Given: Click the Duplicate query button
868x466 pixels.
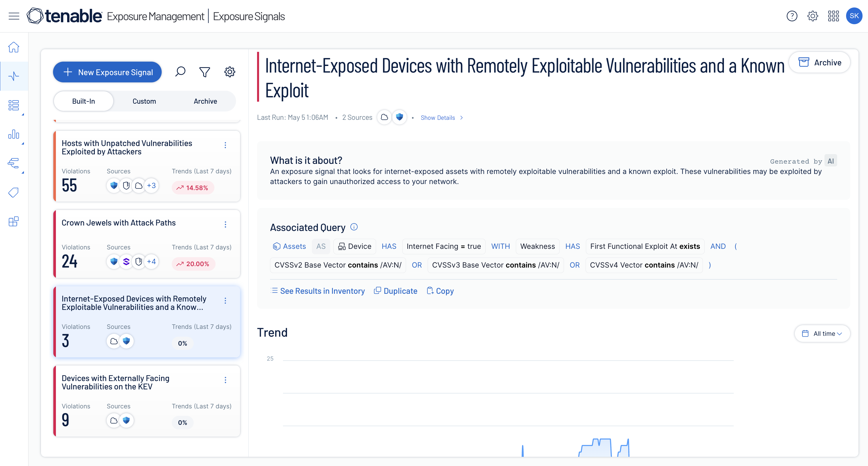Looking at the screenshot, I should [x=396, y=291].
